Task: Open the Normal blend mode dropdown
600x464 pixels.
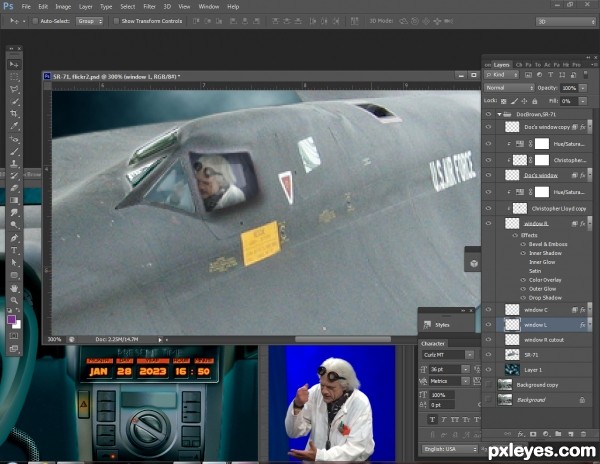Action: click(509, 88)
